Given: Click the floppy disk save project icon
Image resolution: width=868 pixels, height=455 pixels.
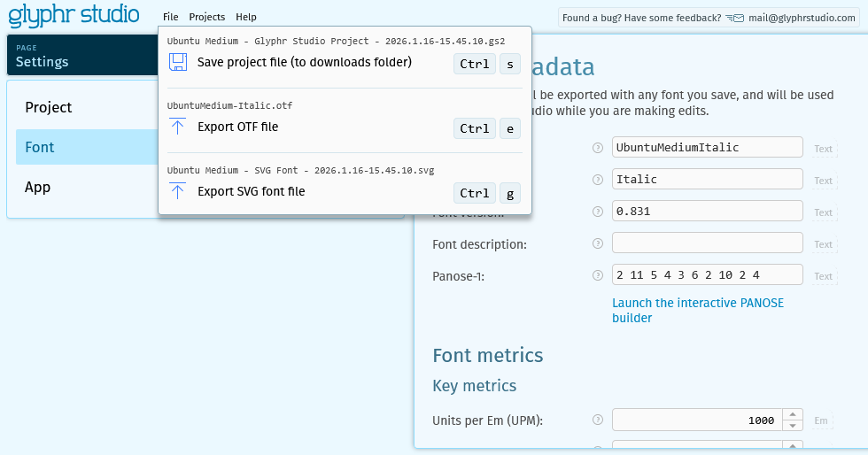Looking at the screenshot, I should click(x=178, y=62).
